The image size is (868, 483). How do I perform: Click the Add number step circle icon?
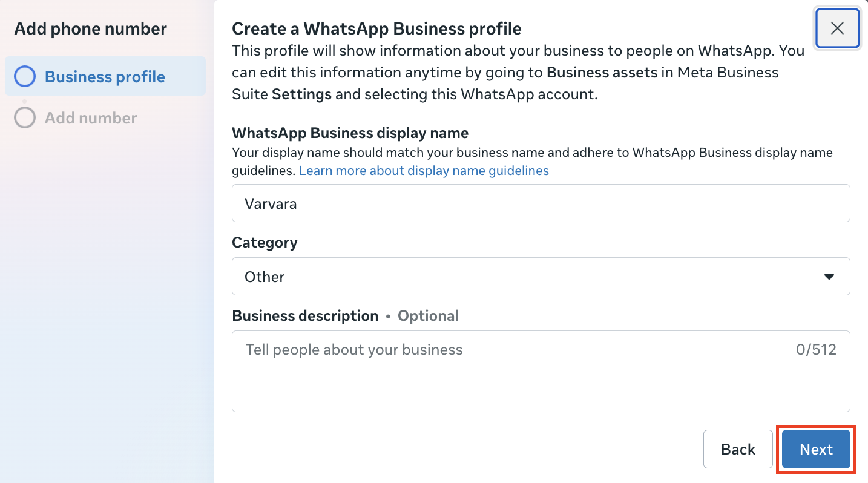[x=25, y=117]
